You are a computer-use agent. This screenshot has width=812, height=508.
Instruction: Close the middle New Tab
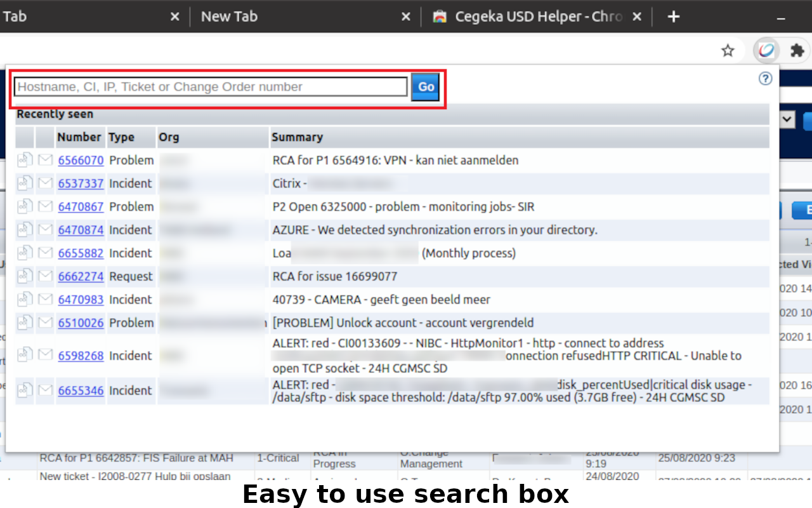(x=406, y=17)
